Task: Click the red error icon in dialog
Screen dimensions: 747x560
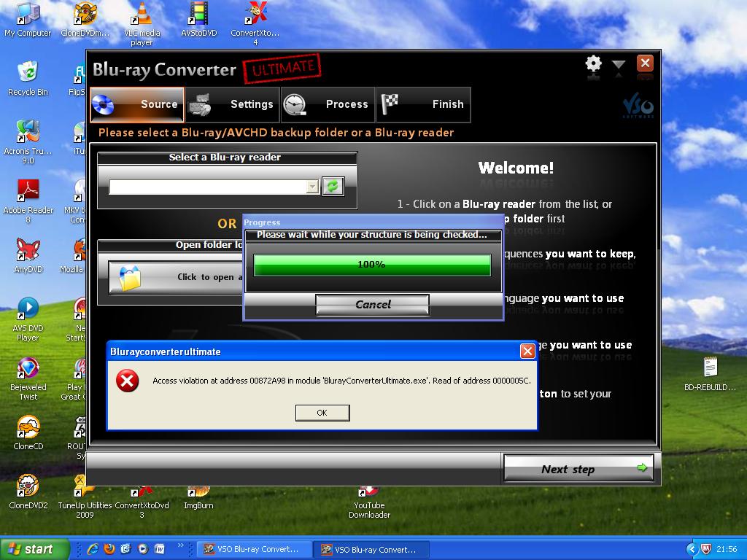Action: point(127,381)
